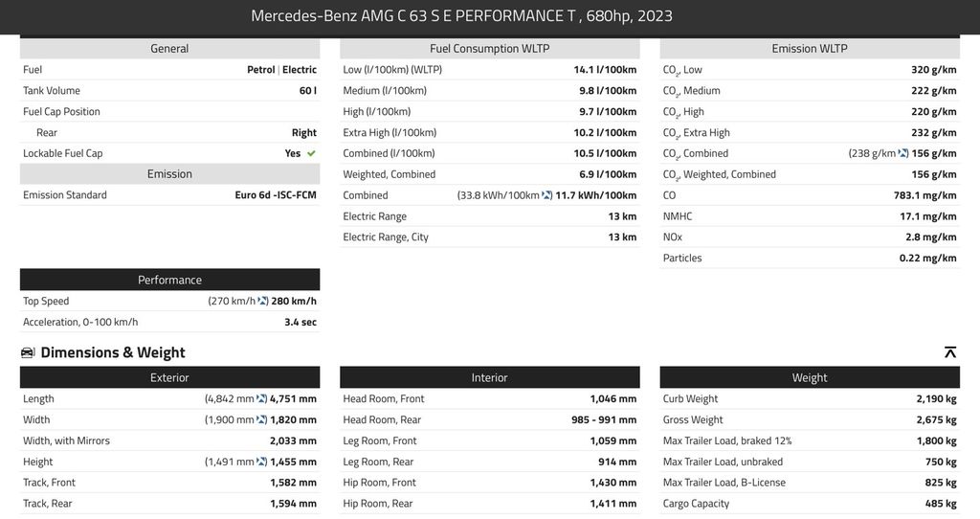Click 'Max Trailer Load, braked 12%' label
Viewport: 980px width, 519px height.
click(x=727, y=440)
